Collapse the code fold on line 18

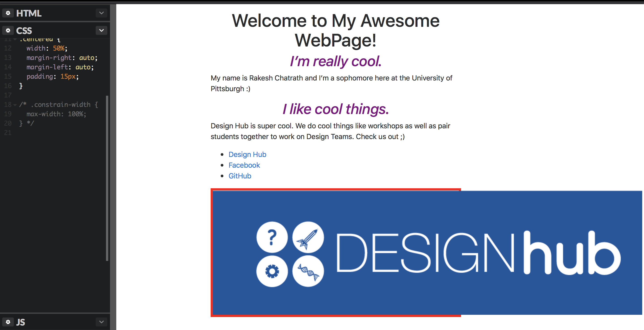pos(15,105)
